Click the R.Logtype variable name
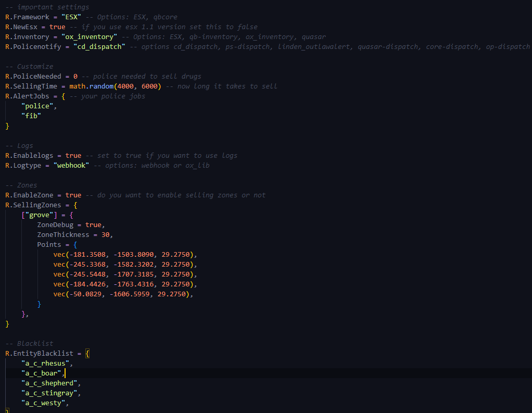Viewport: 532px width, 413px height. click(x=23, y=165)
